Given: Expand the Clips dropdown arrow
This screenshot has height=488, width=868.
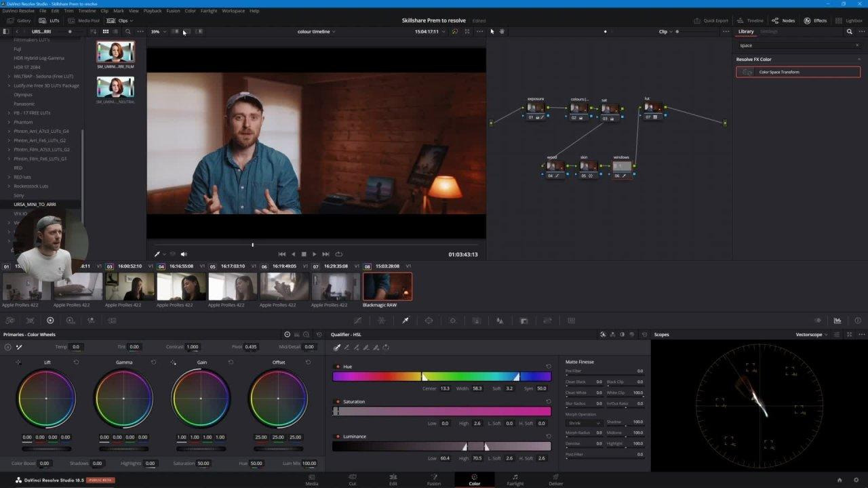Looking at the screenshot, I should [131, 21].
